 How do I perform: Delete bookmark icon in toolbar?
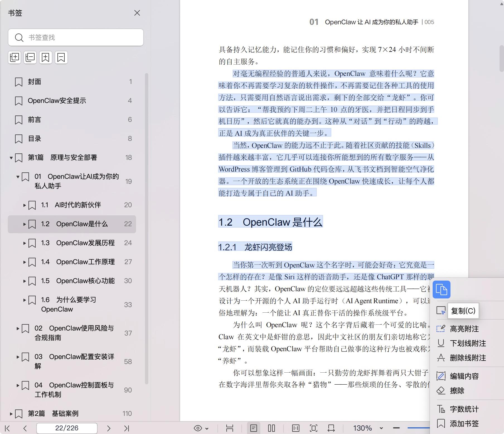pos(61,57)
